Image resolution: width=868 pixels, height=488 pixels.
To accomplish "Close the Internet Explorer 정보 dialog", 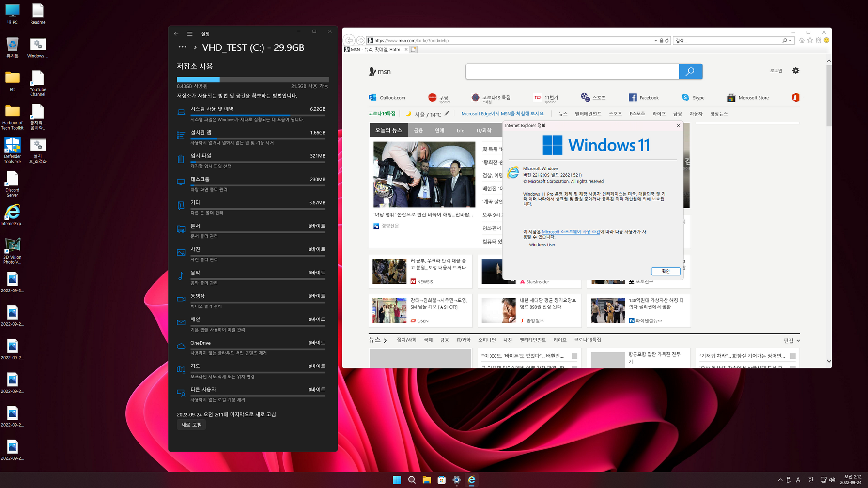I will (678, 125).
